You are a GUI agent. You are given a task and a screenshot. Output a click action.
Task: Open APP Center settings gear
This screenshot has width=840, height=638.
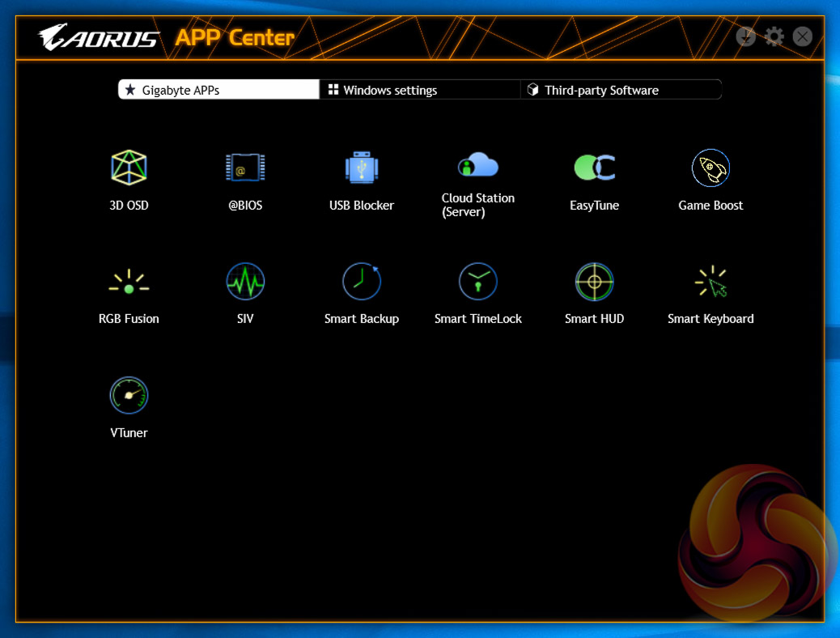[774, 36]
